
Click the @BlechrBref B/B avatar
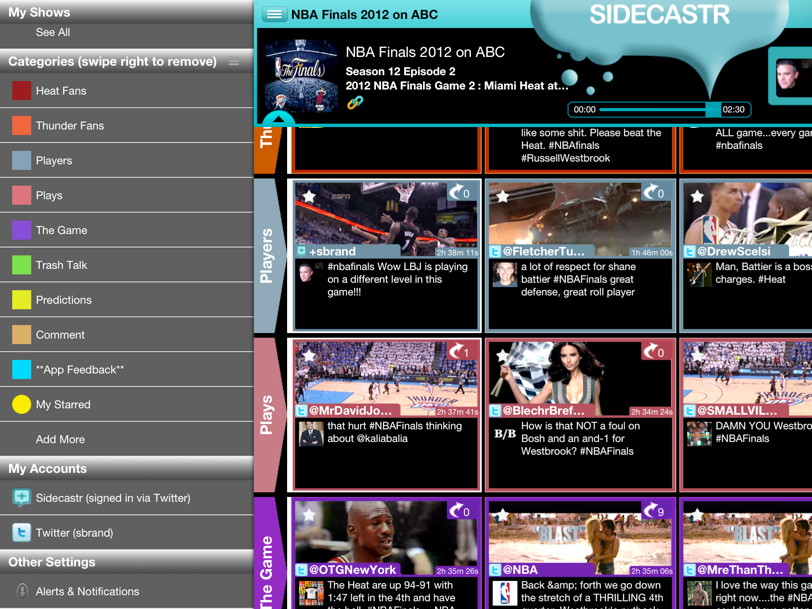(x=505, y=434)
